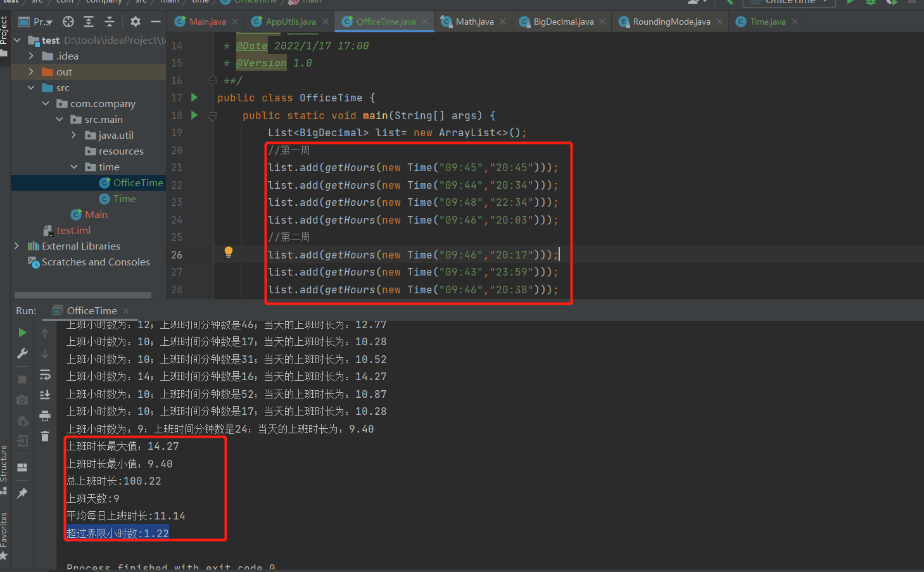The width and height of the screenshot is (924, 572).
Task: Open the Favorites tool window button
Action: coord(4,536)
